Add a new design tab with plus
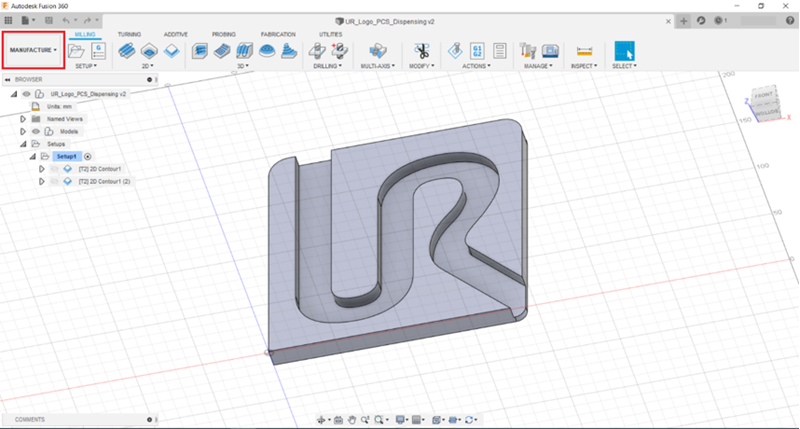The width and height of the screenshot is (800, 429). pos(684,21)
